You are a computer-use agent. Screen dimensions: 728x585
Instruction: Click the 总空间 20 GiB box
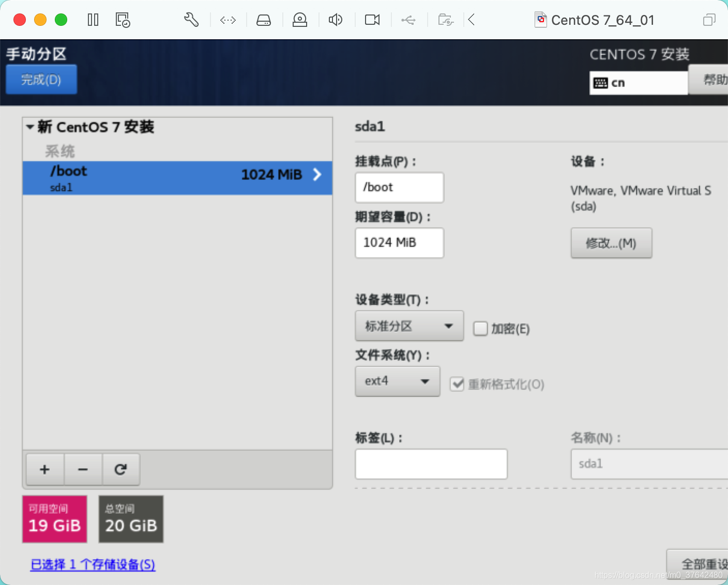point(131,519)
